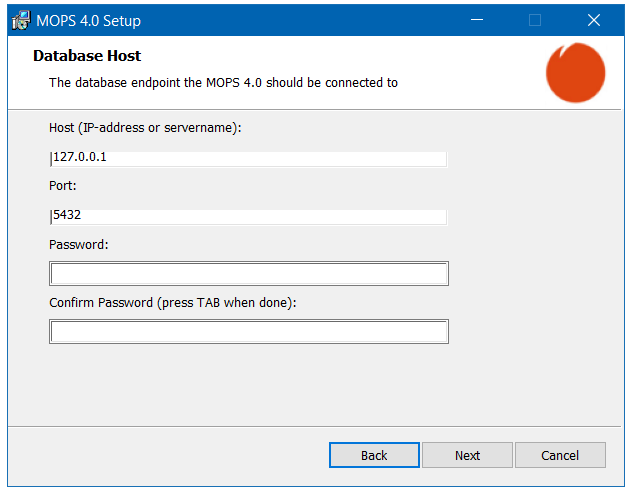Select the Confirm Password text box
The image size is (630, 491).
click(x=248, y=332)
